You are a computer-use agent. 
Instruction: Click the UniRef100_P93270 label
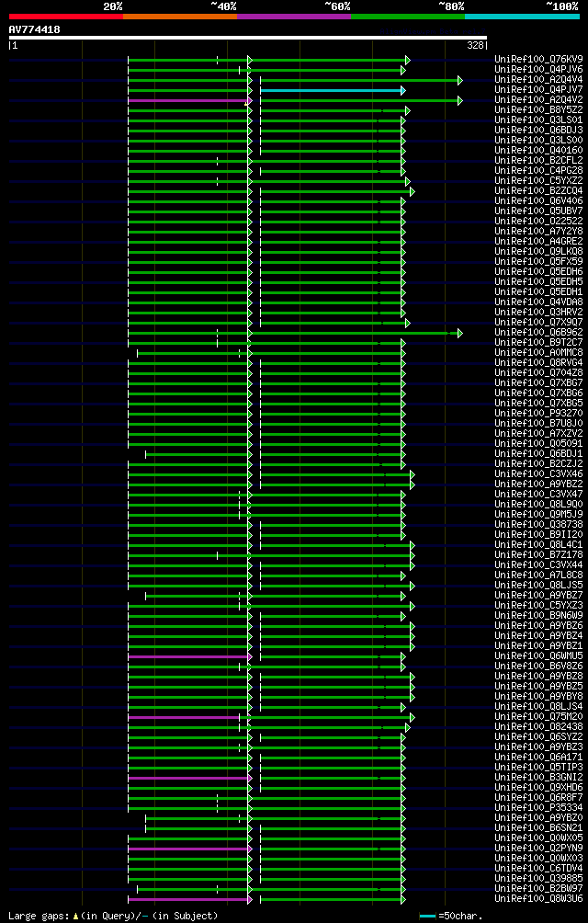click(538, 413)
